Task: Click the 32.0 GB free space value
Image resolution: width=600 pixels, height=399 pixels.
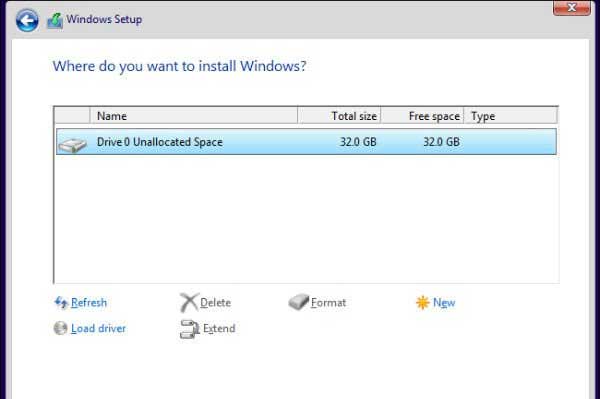Action: pyautogui.click(x=441, y=142)
